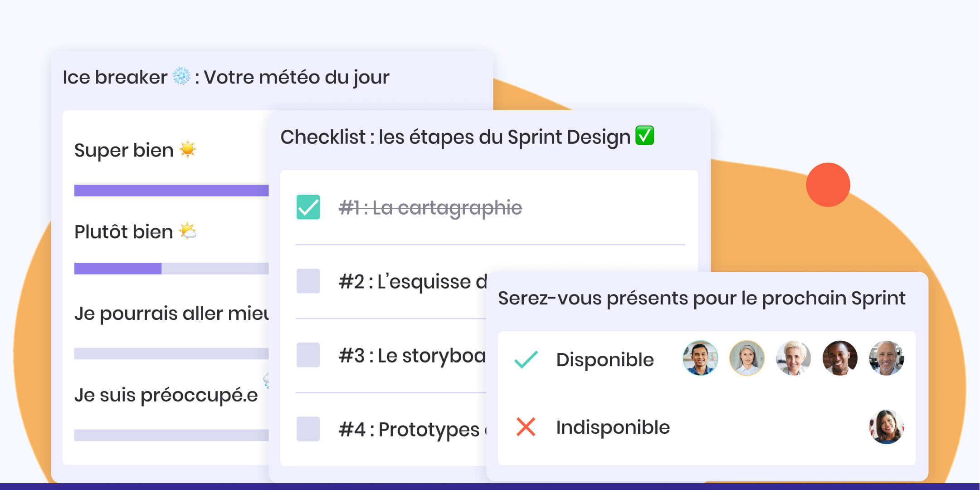Screen dimensions: 980x490
Task: Click the red cross next to Indisponible
Action: pyautogui.click(x=526, y=427)
